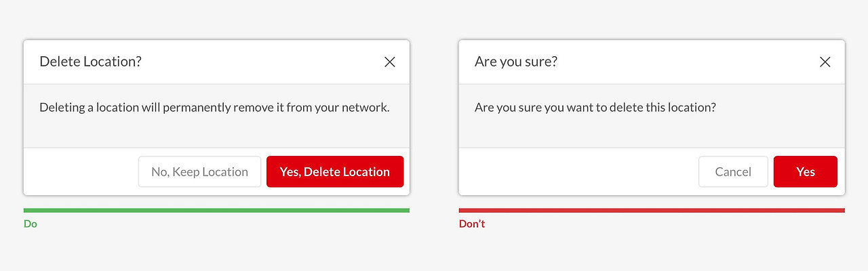Click the word 'network' in the left message
This screenshot has height=271, width=868.
tap(365, 108)
